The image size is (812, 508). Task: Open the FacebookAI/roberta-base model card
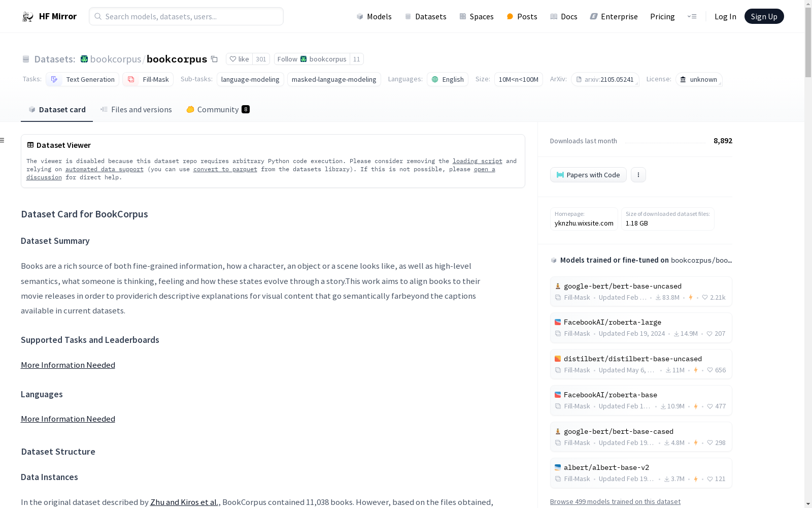[641, 400]
